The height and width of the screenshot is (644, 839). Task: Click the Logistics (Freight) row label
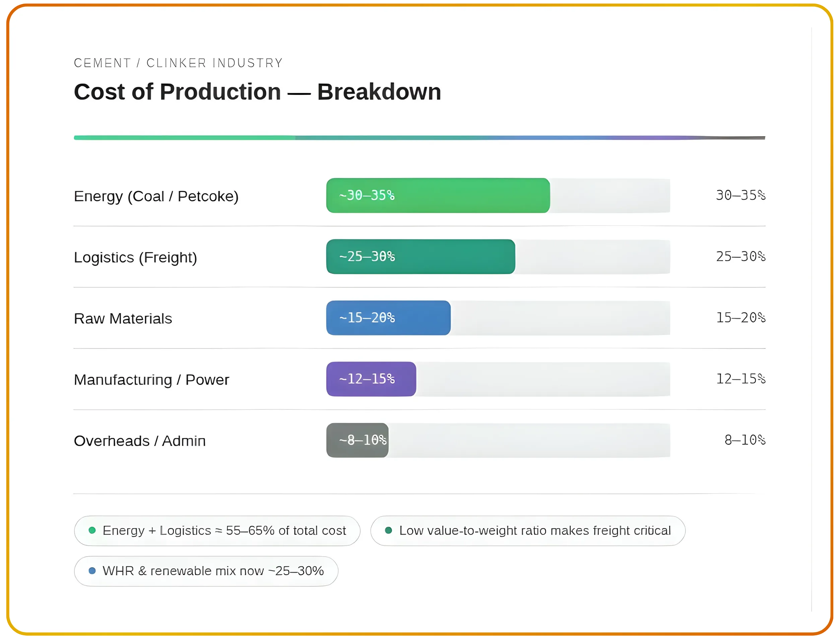pos(135,257)
